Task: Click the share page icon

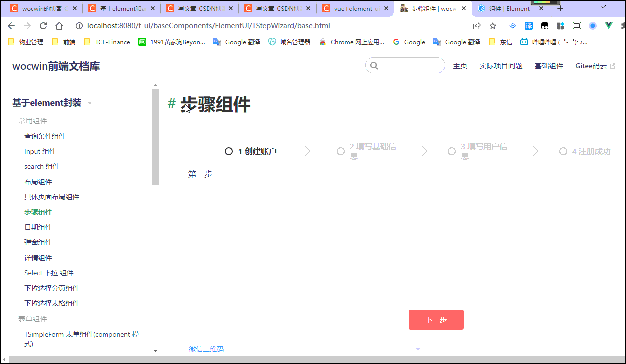Action: (x=477, y=26)
